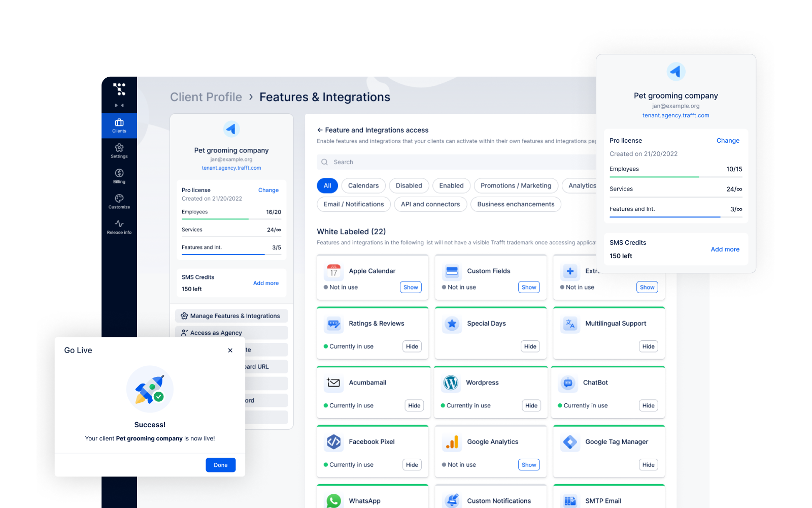Select the API and connectors filter chip

pyautogui.click(x=430, y=204)
